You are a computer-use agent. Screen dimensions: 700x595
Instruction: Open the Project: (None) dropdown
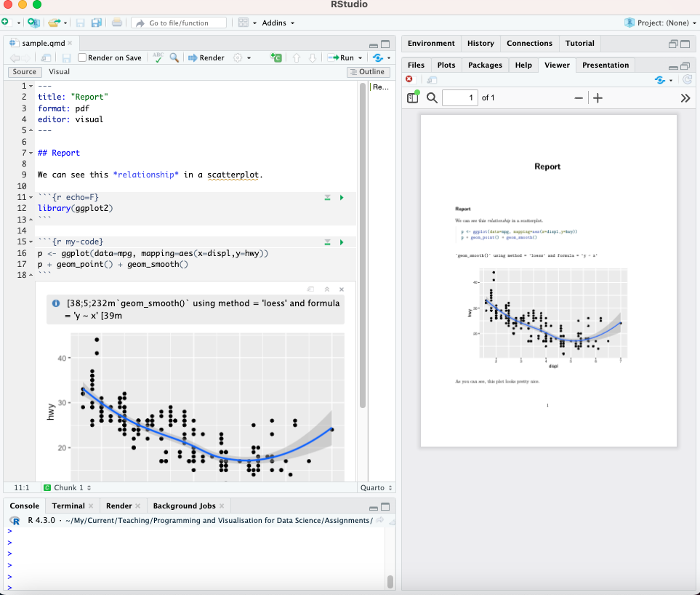[661, 23]
